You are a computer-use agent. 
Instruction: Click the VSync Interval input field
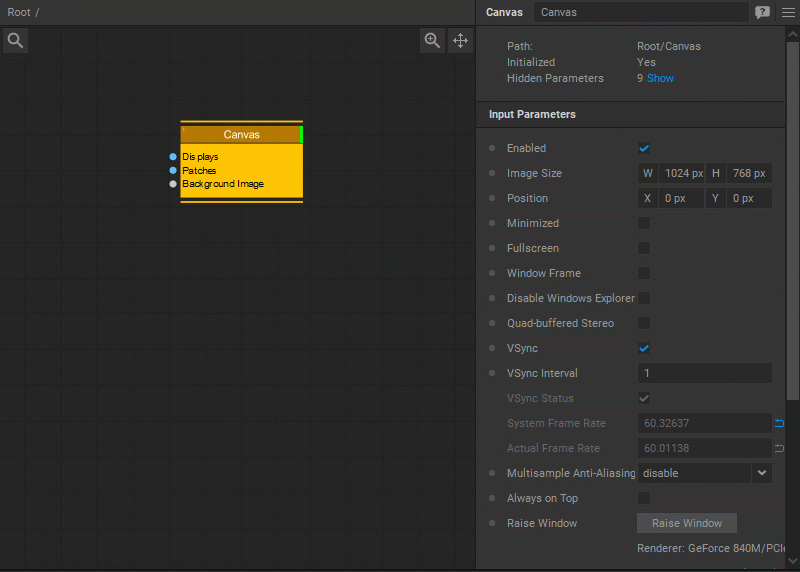click(x=705, y=373)
